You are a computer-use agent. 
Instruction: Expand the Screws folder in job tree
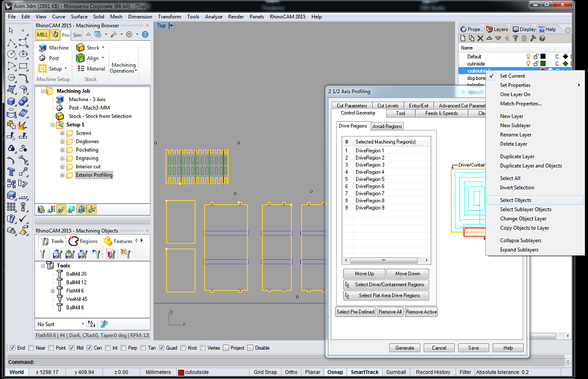(63, 133)
